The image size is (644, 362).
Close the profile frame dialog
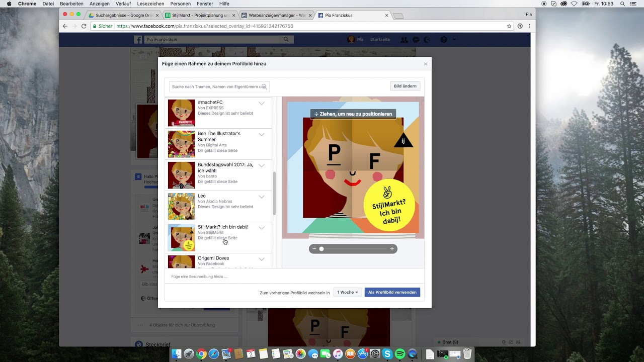(x=425, y=64)
